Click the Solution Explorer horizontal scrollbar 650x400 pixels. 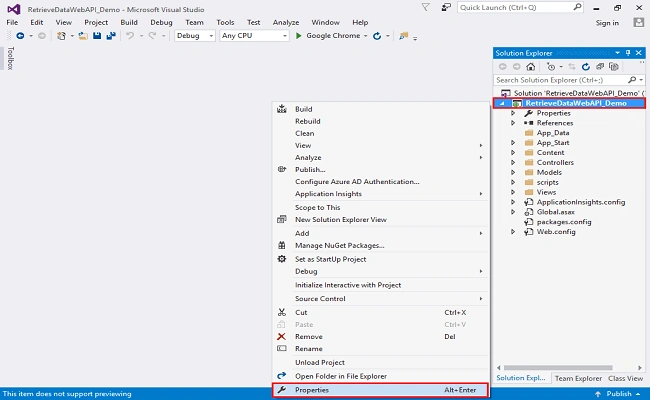coord(558,368)
